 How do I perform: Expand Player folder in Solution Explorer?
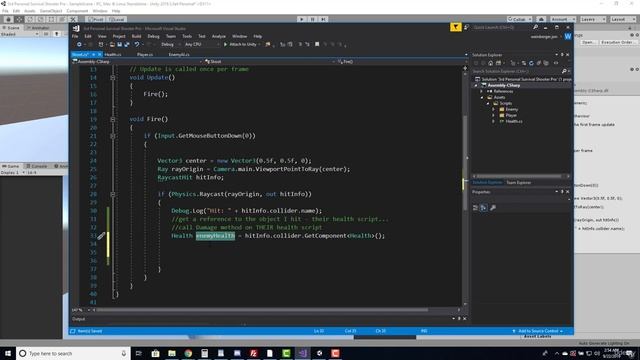493,116
